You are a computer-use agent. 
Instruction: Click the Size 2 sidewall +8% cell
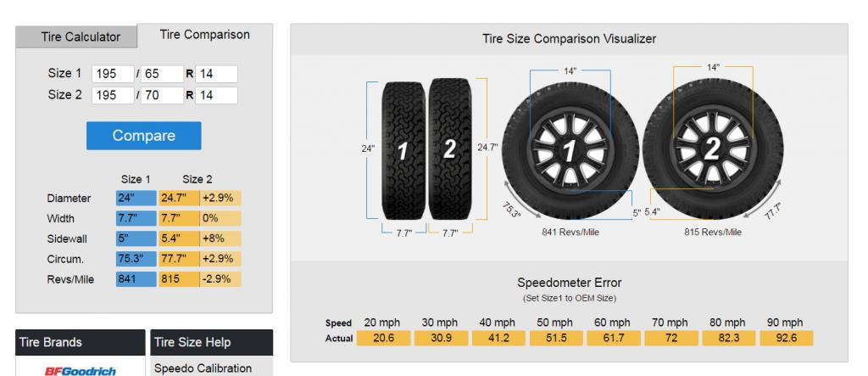click(220, 239)
